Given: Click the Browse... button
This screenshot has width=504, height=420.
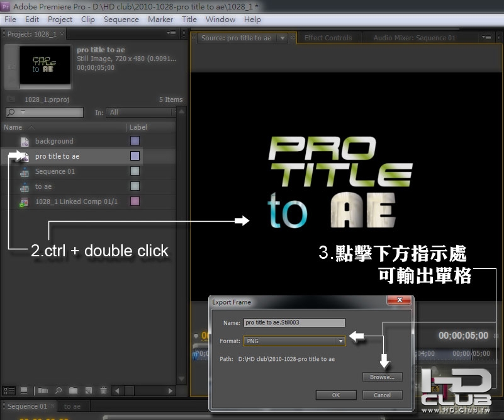Looking at the screenshot, I should click(382, 377).
